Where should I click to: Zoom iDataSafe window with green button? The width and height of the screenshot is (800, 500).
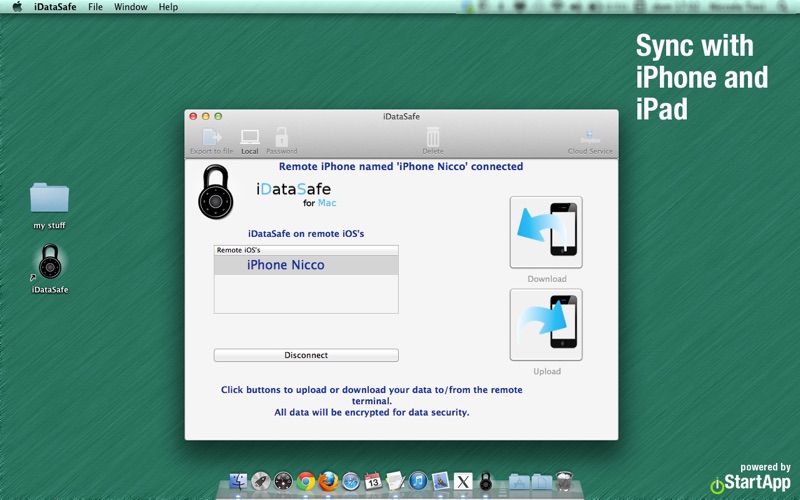coord(218,116)
